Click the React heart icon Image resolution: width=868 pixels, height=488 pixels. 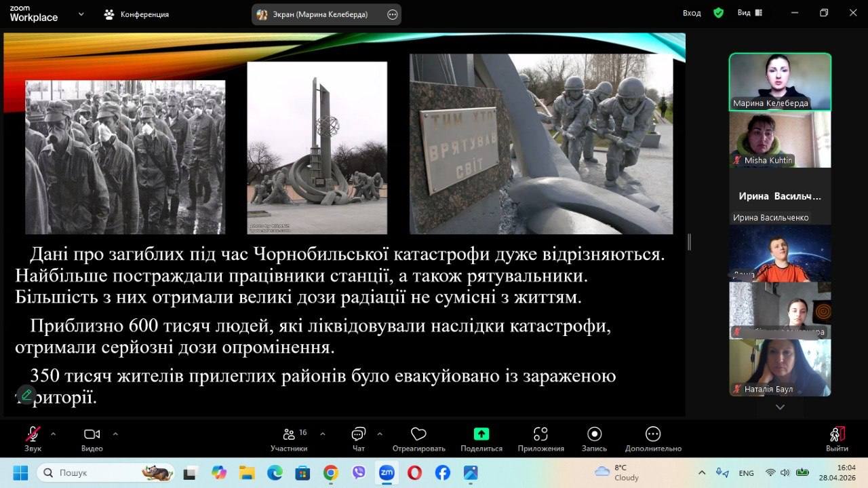coord(418,434)
